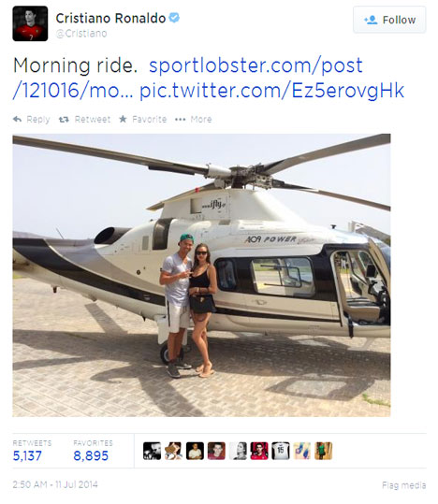Click the Favorite star icon

(123, 119)
